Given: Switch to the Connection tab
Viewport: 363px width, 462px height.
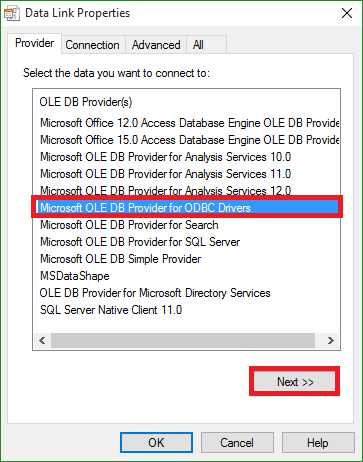Looking at the screenshot, I should [x=92, y=45].
